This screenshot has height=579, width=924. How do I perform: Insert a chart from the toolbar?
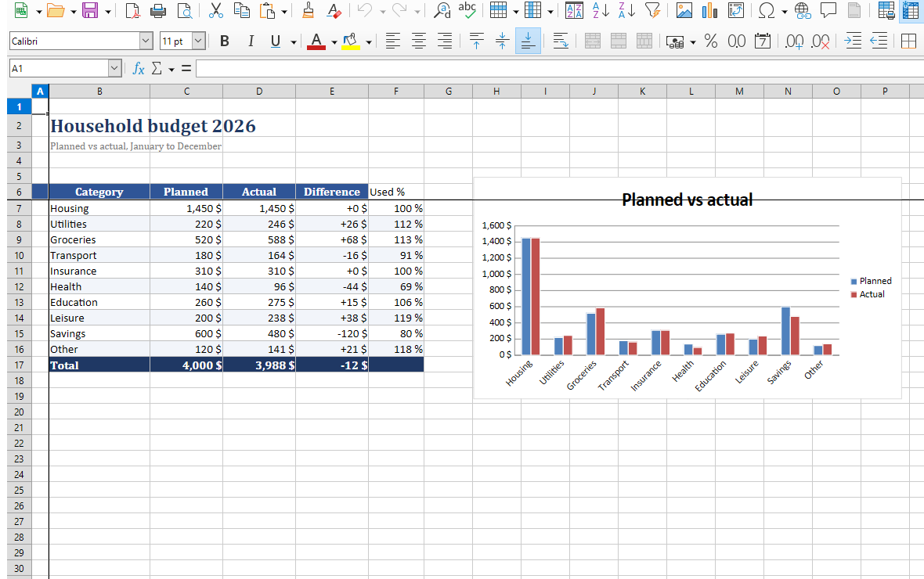point(710,10)
